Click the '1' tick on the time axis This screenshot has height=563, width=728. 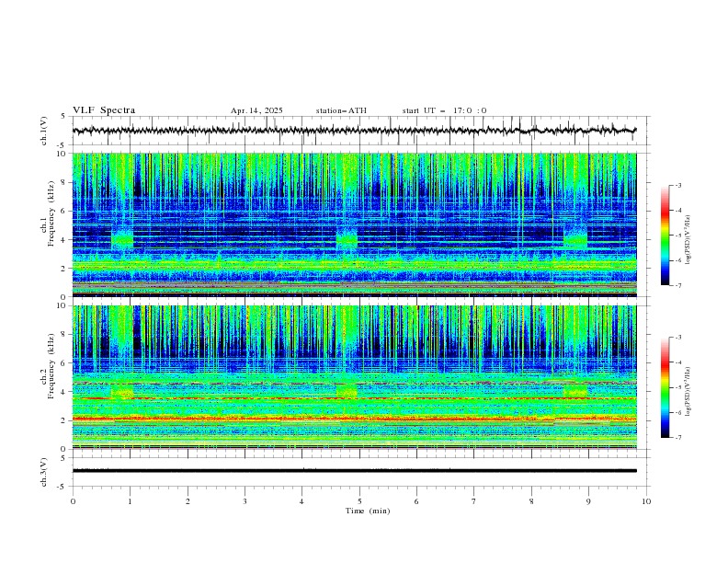(x=130, y=501)
